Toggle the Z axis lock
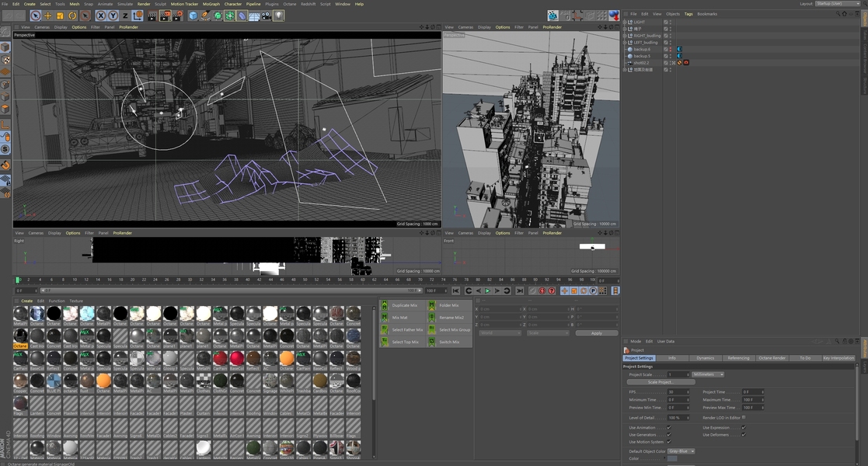This screenshot has width=868, height=466. [x=125, y=16]
